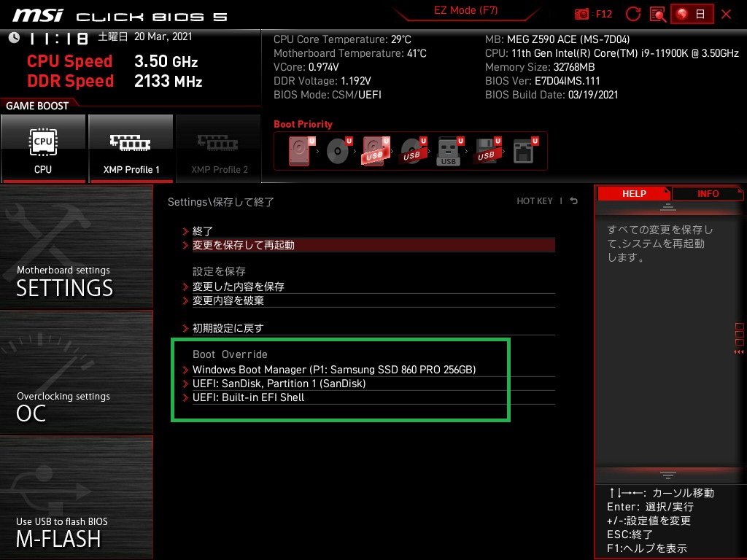Click the arrow beside Windows Boot Manager
Viewport: 747px width, 560px height.
point(185,370)
